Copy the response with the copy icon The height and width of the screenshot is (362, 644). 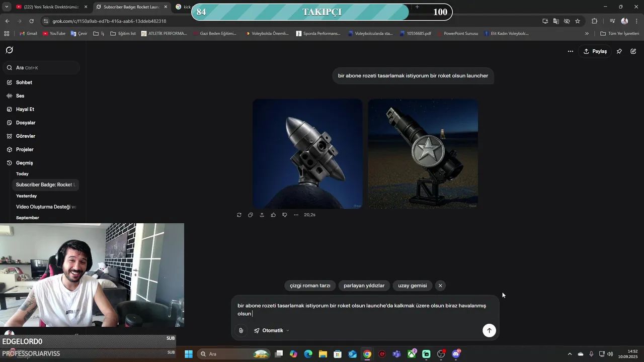coord(251,215)
